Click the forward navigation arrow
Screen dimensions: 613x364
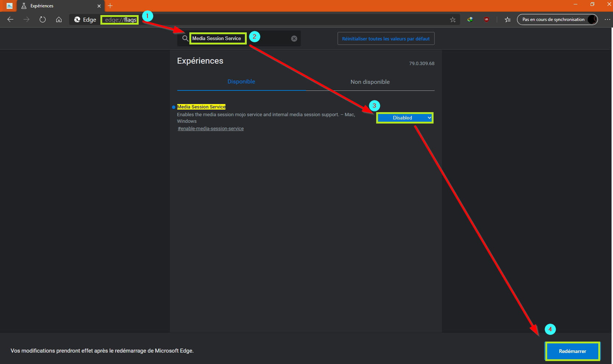[26, 19]
